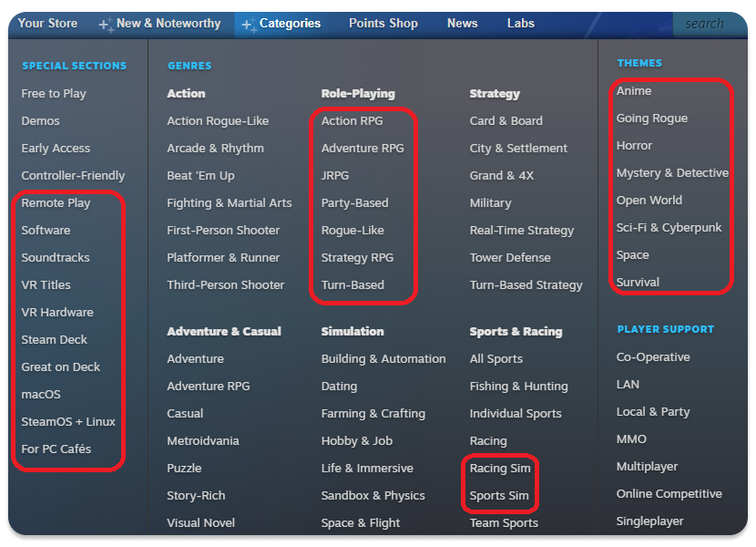Select Racing Sim category
This screenshot has height=547, width=756.
pyautogui.click(x=500, y=468)
